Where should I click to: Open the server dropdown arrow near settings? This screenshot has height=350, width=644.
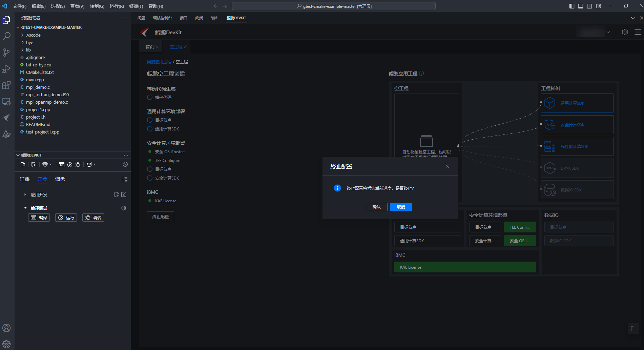tap(608, 32)
